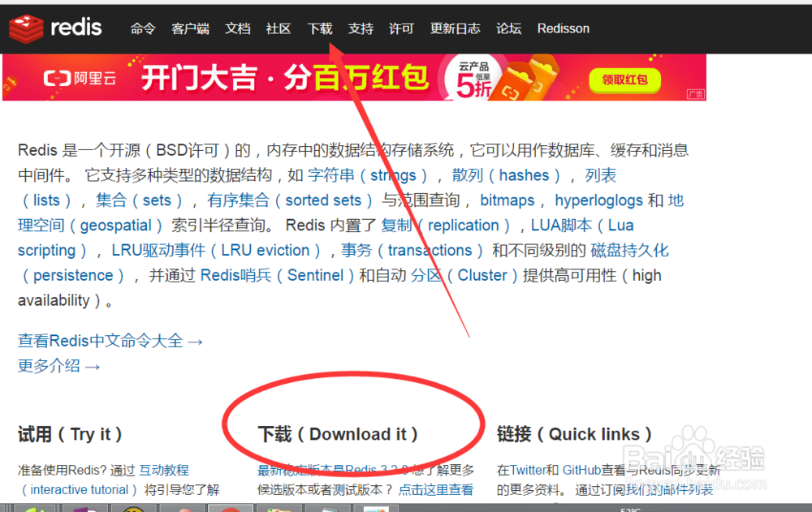
Task: Open the 更新日志 navigation item
Action: (456, 28)
